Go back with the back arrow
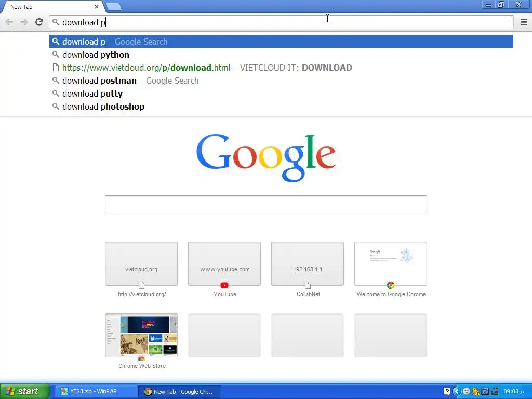Viewport: 532px width, 399px height. pos(9,22)
